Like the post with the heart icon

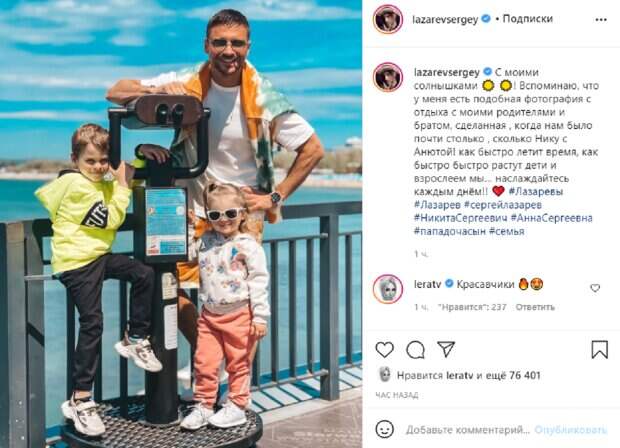384,350
